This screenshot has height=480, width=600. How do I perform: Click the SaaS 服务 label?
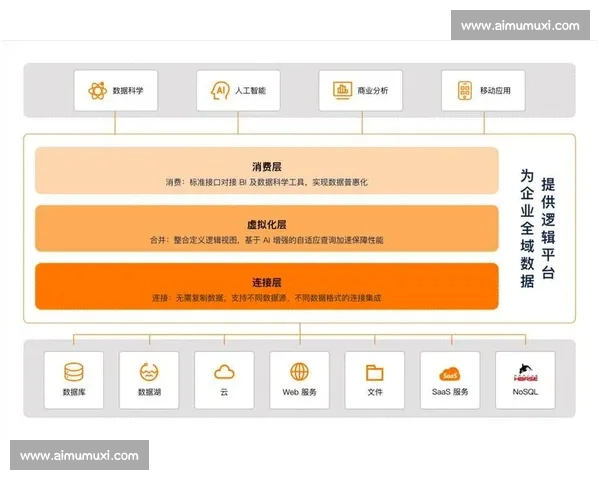(450, 392)
